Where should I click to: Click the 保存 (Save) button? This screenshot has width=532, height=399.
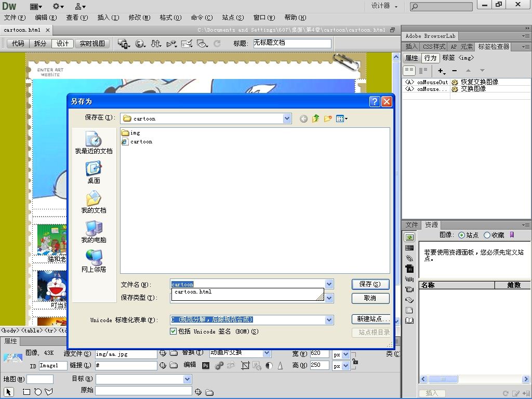pos(370,284)
